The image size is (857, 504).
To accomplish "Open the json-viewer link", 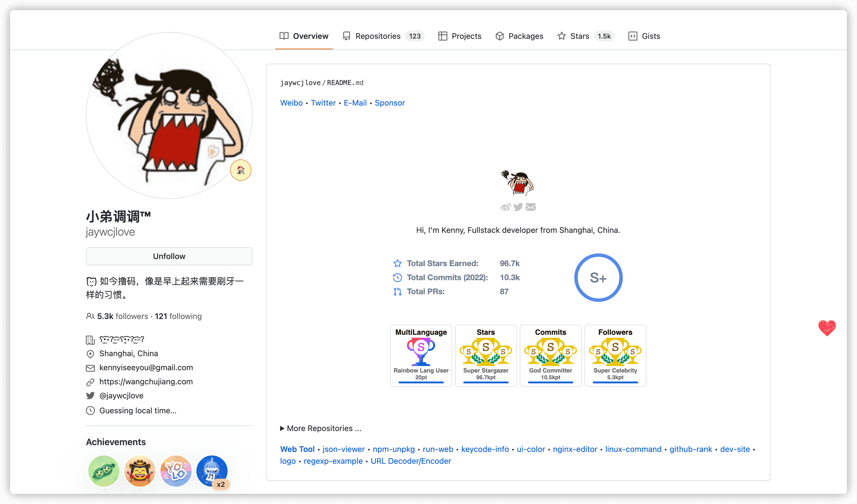I will point(343,449).
